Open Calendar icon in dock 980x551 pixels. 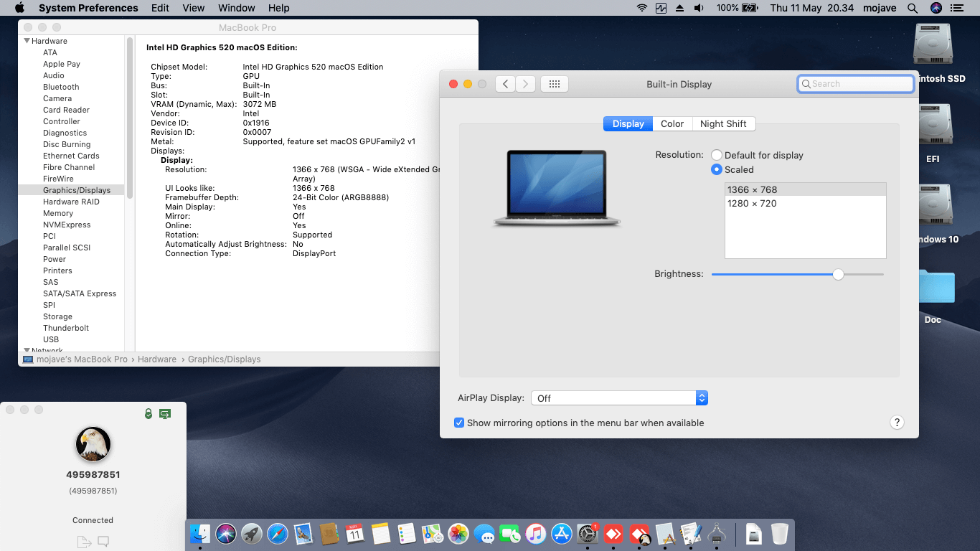tap(355, 534)
